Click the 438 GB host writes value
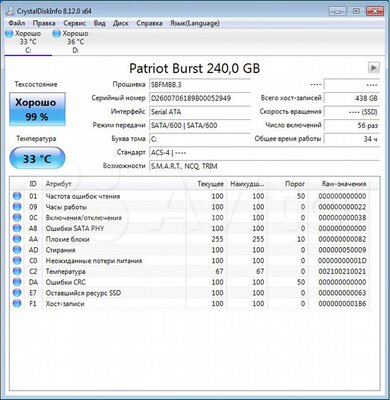 coord(352,98)
